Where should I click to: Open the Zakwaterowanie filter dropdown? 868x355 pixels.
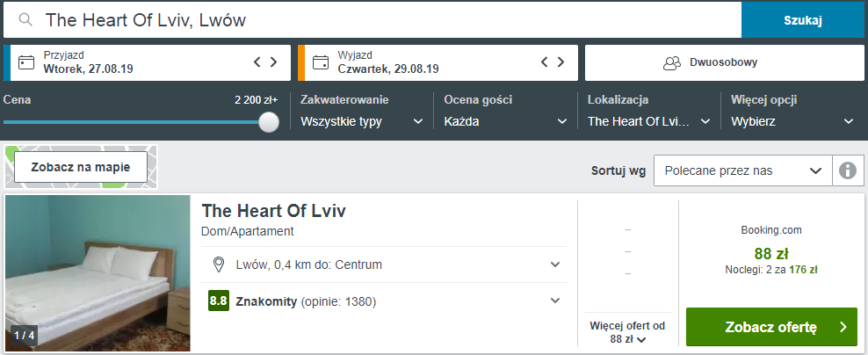[x=362, y=121]
